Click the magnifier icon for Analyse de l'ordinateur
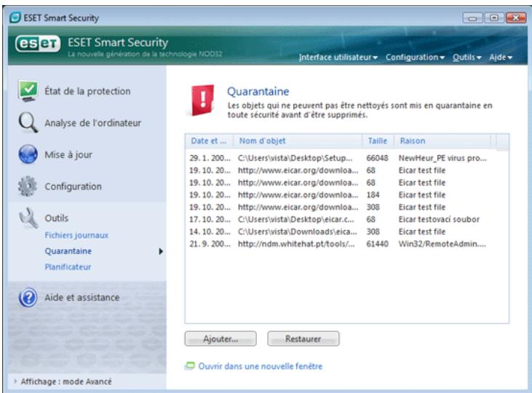 [x=28, y=122]
